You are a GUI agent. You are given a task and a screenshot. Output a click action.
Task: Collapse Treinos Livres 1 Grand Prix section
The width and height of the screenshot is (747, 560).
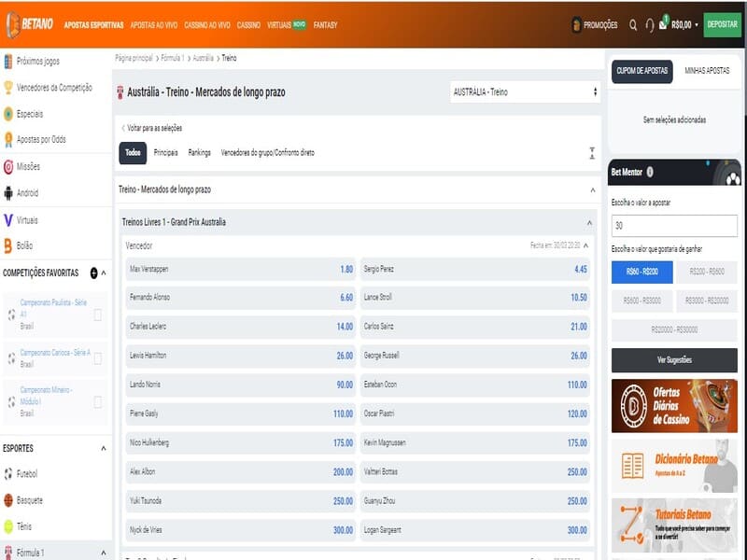pos(589,223)
